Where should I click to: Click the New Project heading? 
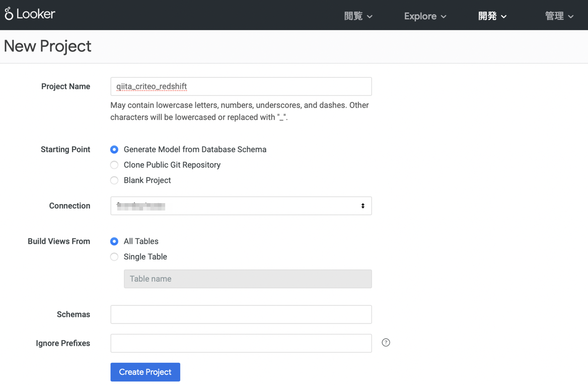[x=48, y=46]
